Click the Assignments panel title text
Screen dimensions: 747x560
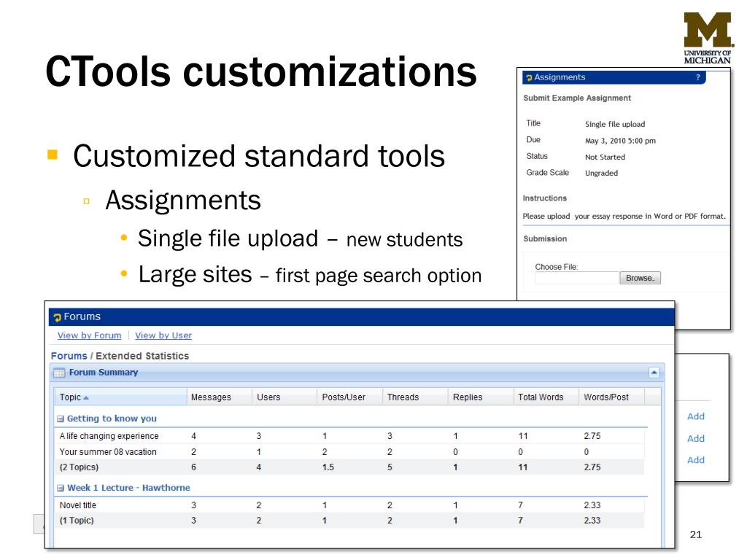(560, 77)
